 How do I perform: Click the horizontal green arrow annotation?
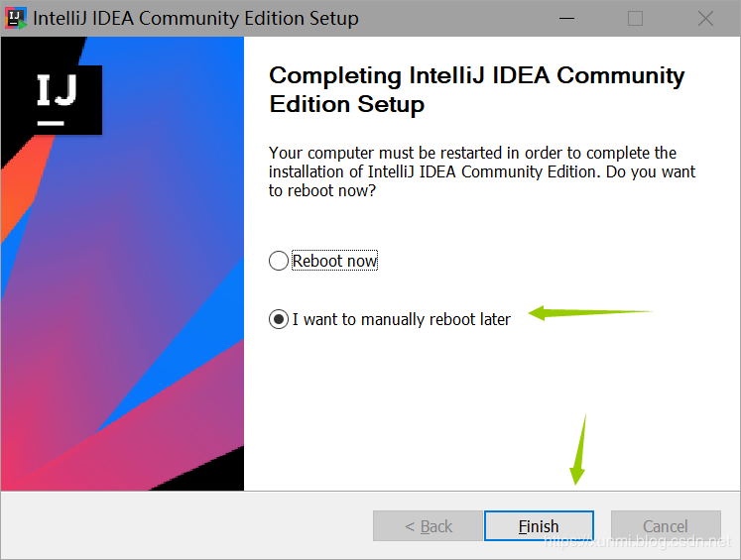tap(590, 313)
